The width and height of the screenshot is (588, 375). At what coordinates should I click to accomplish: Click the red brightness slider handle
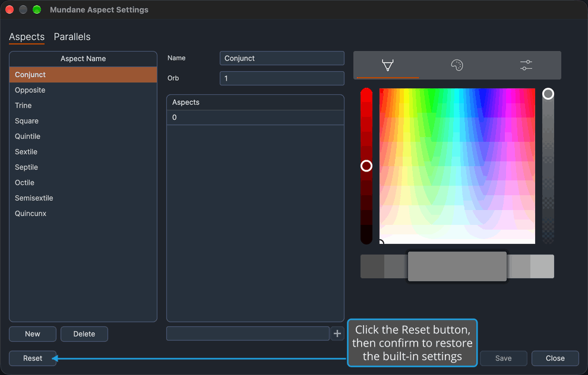(x=366, y=166)
